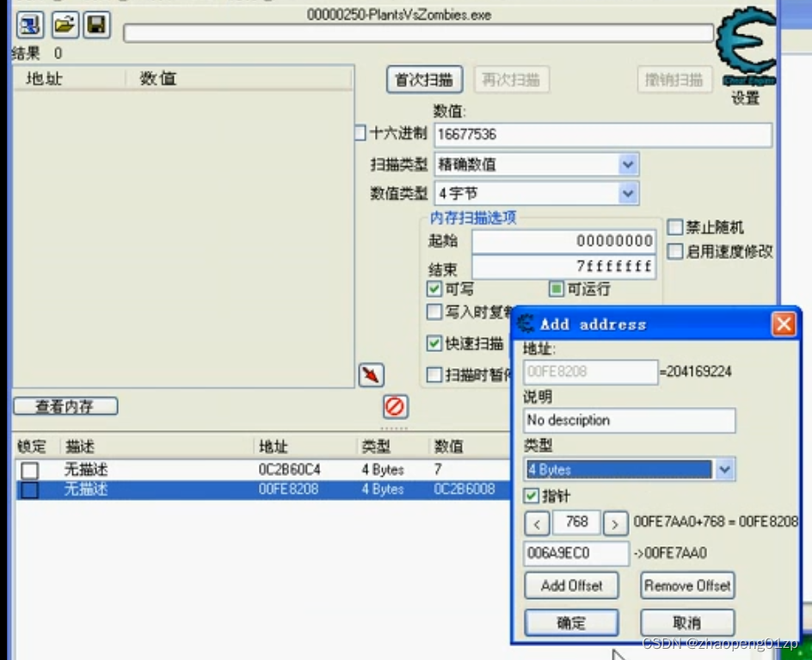Click the process name progress bar
Viewport: 812px width, 660px height.
point(418,34)
